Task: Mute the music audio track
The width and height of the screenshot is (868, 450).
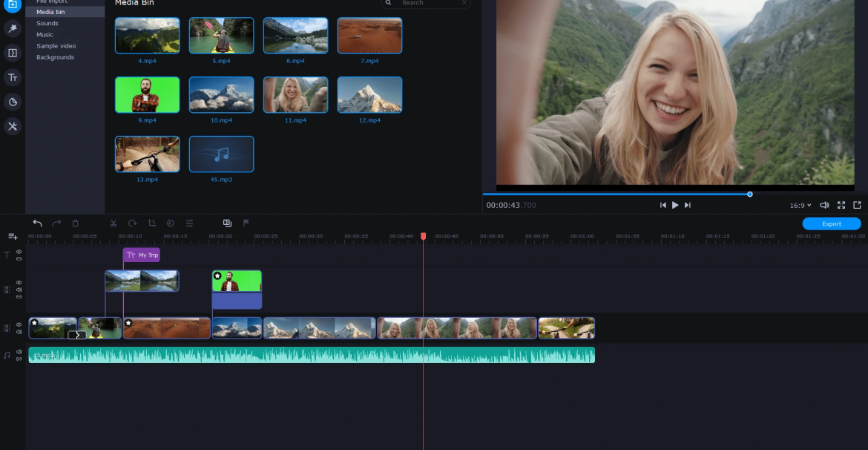Action: 19,351
